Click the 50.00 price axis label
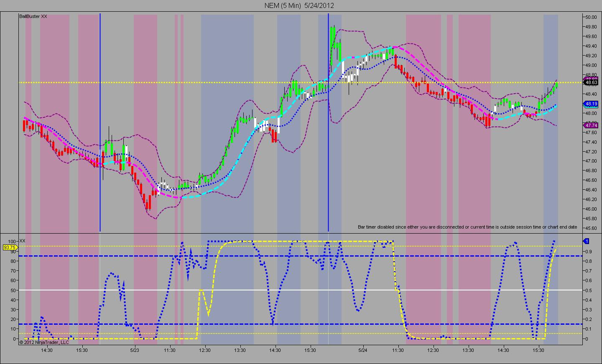 pos(591,17)
